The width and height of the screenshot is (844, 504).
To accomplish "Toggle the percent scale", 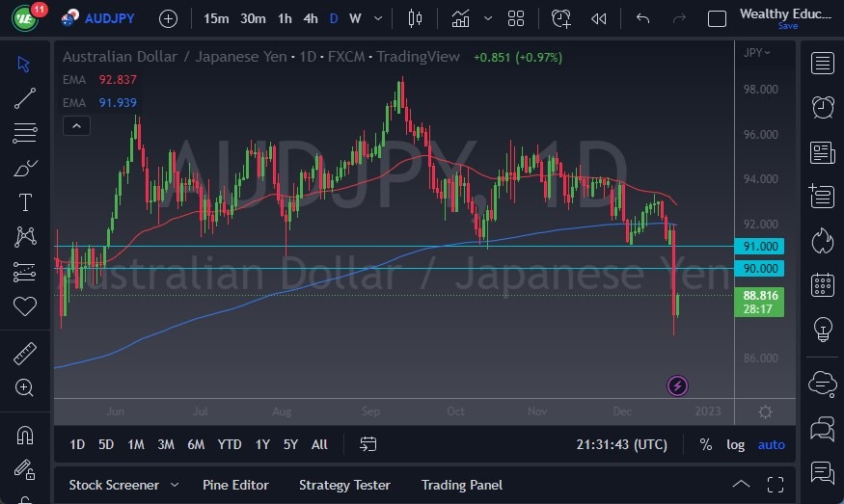I will click(x=706, y=444).
